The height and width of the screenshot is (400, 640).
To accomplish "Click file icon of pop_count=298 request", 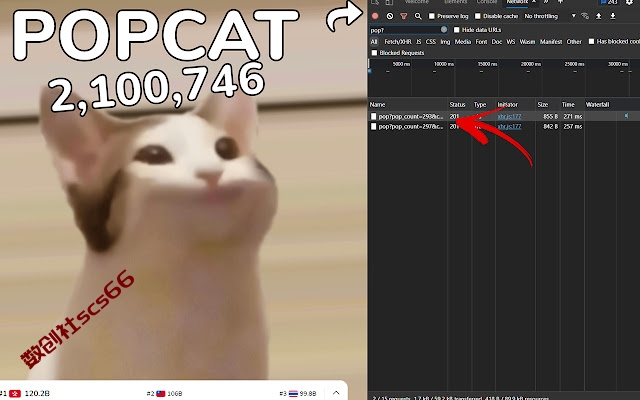I will 373,116.
